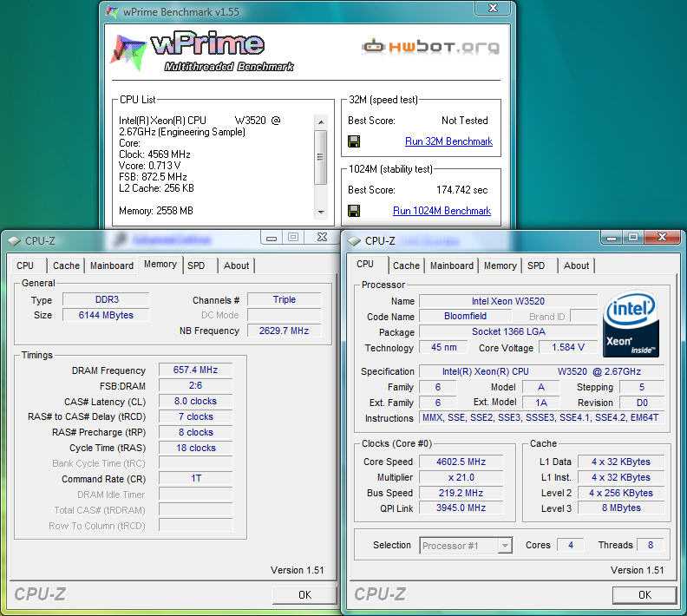Viewport: 687px width, 616px height.
Task: Click the CPU list scroll up arrow
Action: (x=321, y=121)
